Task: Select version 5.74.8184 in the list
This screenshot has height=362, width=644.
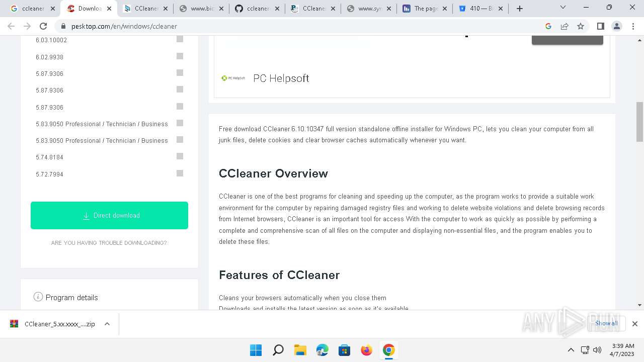Action: pyautogui.click(x=49, y=157)
